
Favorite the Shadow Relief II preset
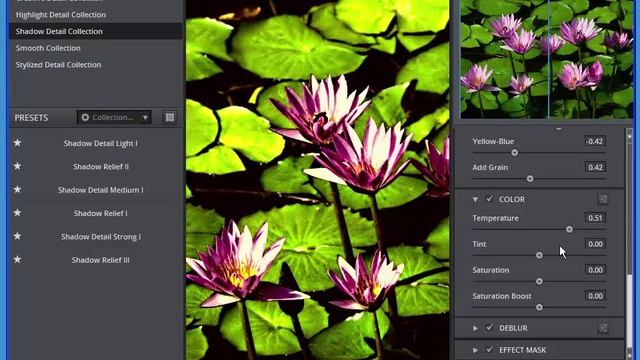tap(18, 166)
